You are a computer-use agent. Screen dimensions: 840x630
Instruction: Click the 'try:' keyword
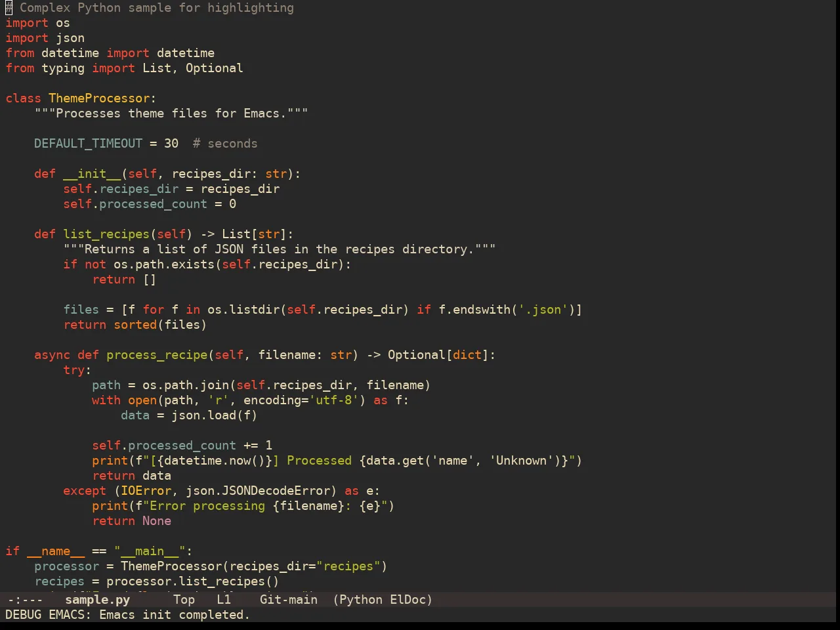point(77,369)
